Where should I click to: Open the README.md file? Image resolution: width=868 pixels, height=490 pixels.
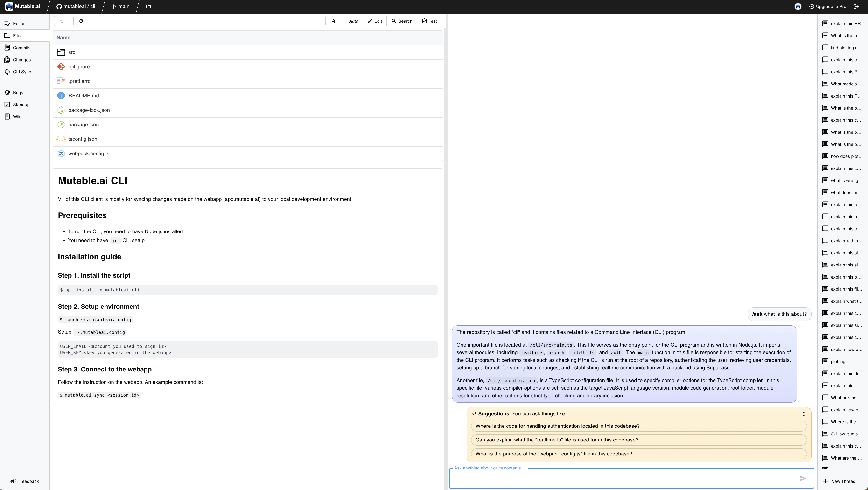coord(248,96)
